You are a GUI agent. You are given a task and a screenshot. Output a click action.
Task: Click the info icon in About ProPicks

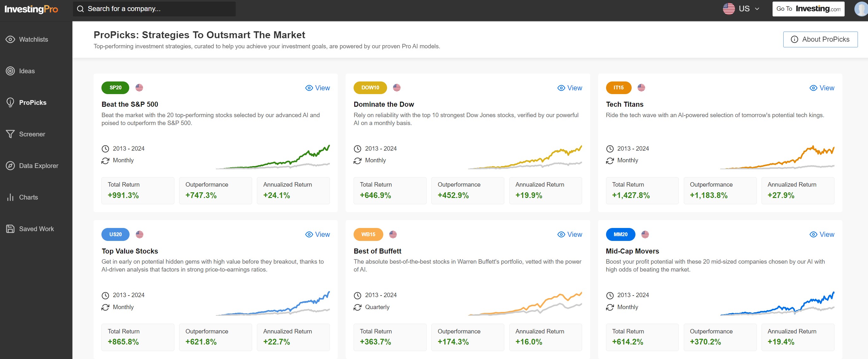point(794,39)
